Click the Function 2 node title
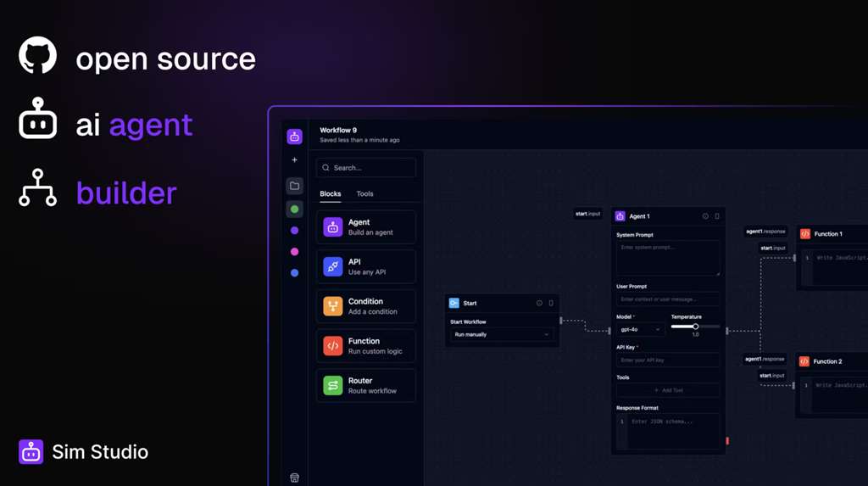The height and width of the screenshot is (486, 868). (827, 361)
